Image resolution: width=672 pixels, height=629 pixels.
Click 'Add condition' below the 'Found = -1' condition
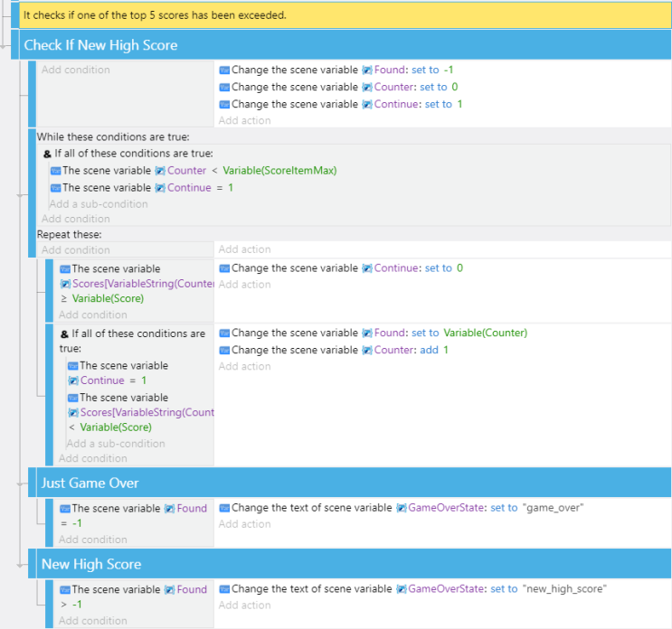click(92, 540)
